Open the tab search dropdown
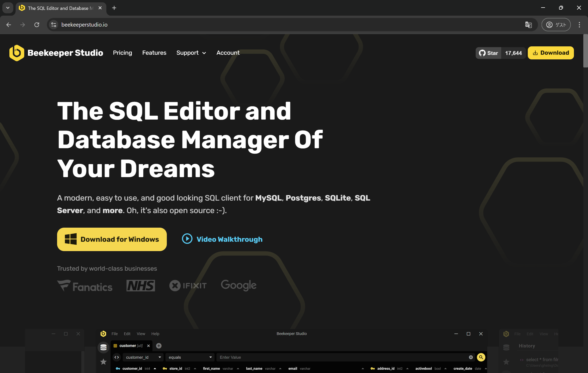The image size is (588, 373). point(8,8)
